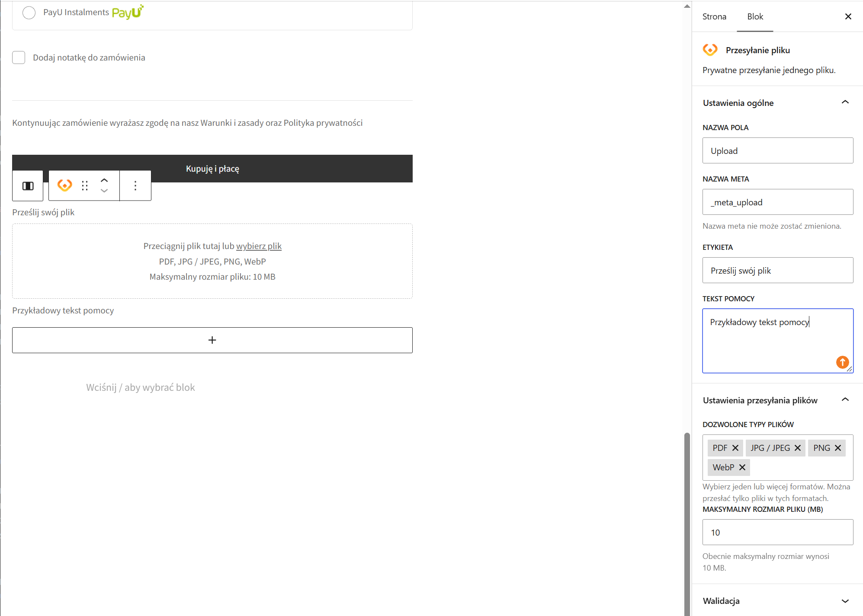The image size is (863, 616).
Task: Click the Tekst pomocy textarea
Action: pos(778,341)
